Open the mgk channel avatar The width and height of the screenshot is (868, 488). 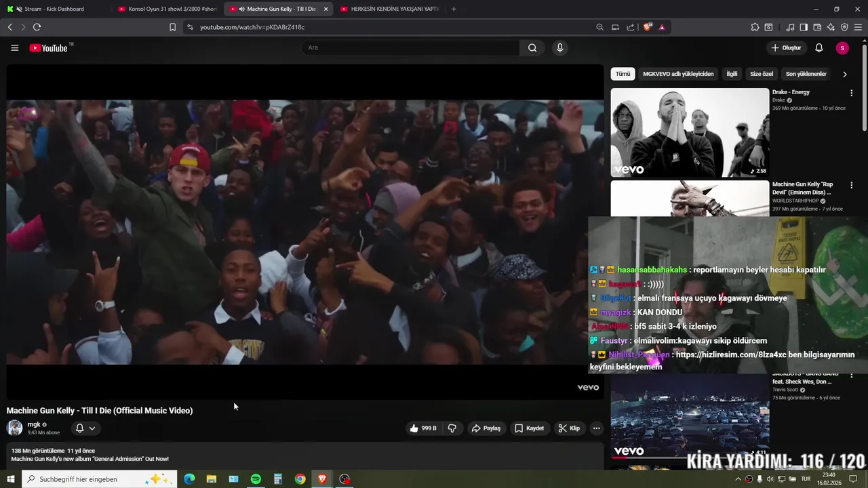(14, 428)
